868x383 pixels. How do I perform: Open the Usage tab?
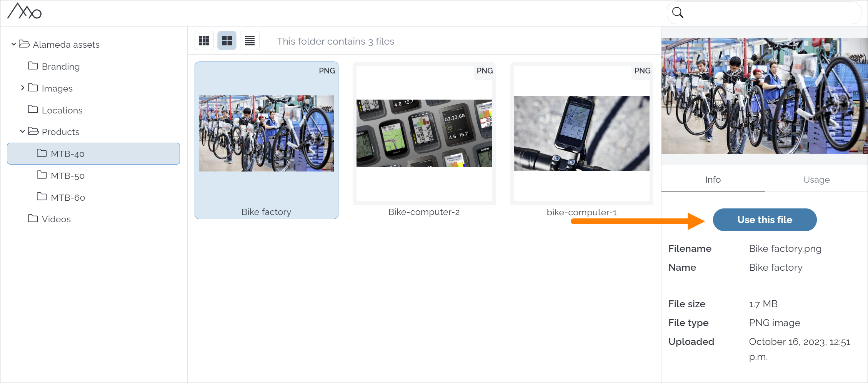[816, 180]
